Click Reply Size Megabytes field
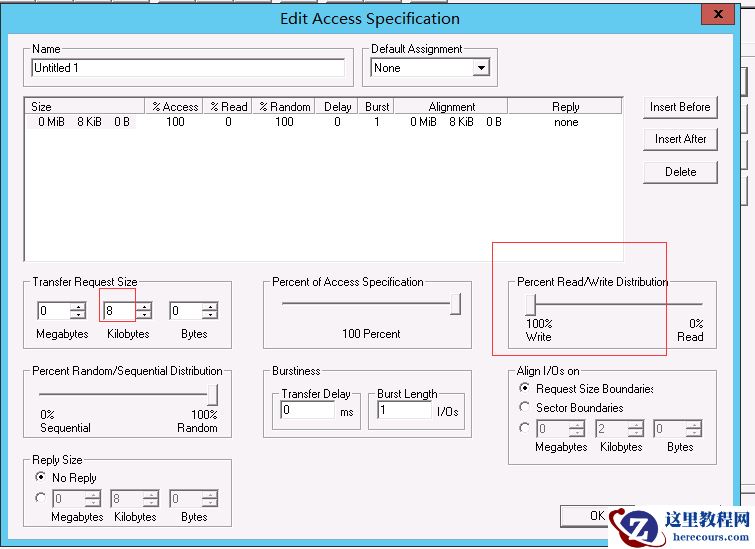This screenshot has width=755, height=549. point(68,499)
